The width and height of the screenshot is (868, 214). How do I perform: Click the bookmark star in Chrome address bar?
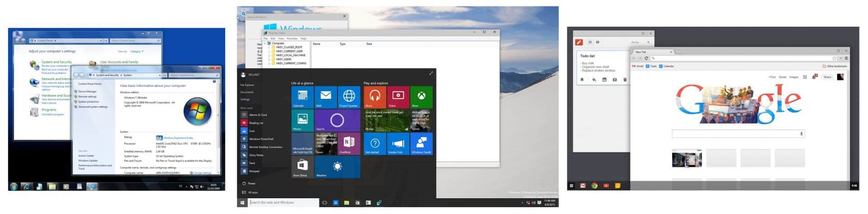tap(834, 58)
